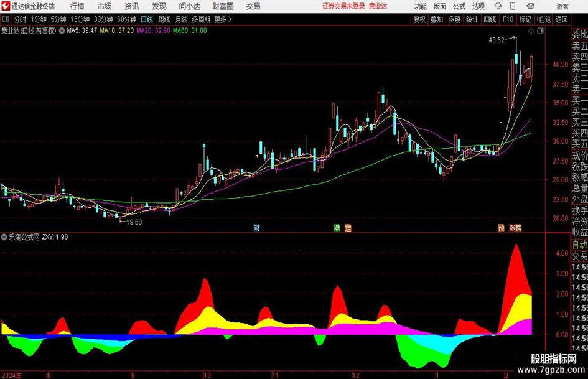This screenshot has height=379, width=588.
Task: Click the diamond icon above the chart
Action: 531,31
